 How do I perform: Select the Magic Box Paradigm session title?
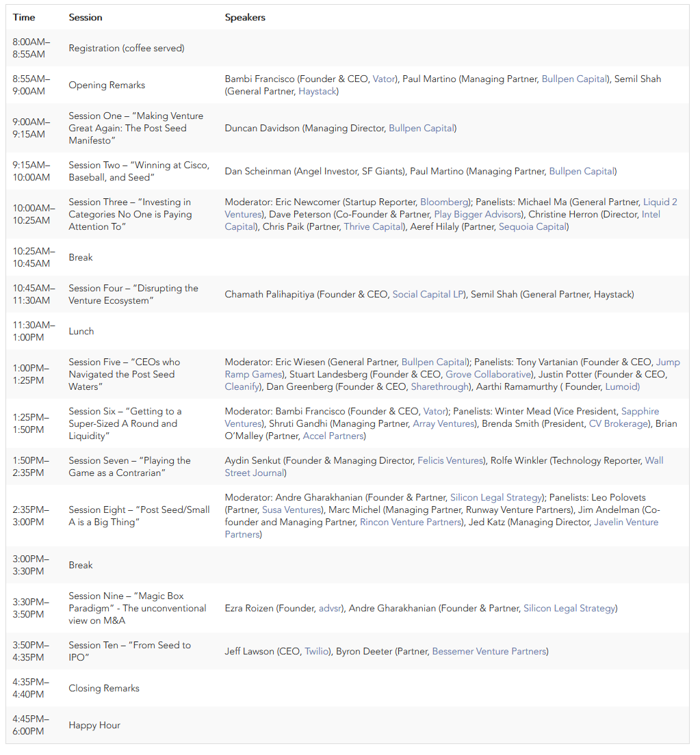coord(138,609)
